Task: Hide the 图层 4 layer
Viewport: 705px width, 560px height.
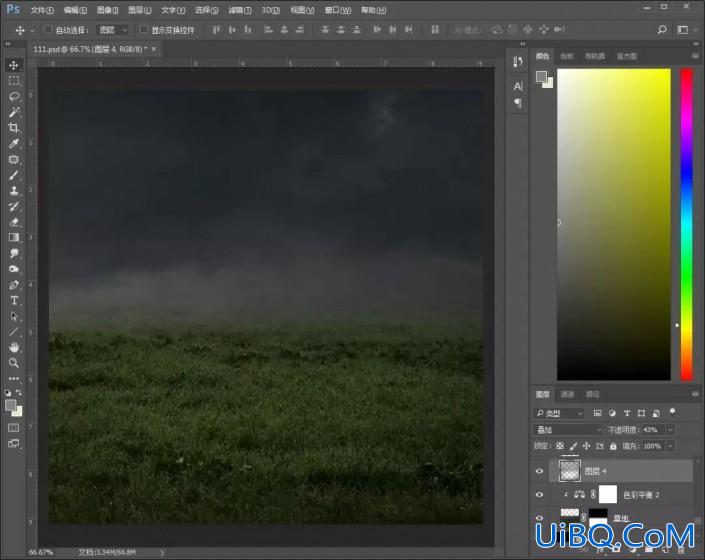Action: tap(540, 471)
